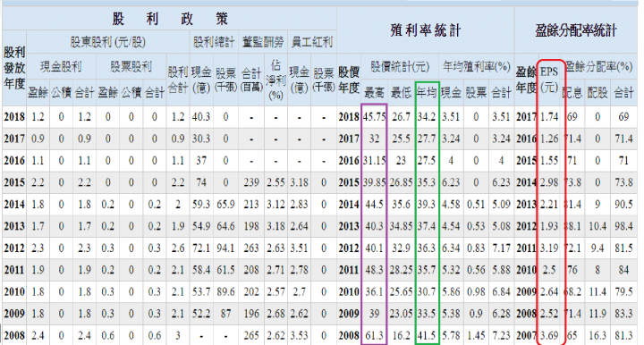Select the lowest price cell 34.85
Viewport: 644px width, 345px height.
(x=401, y=226)
